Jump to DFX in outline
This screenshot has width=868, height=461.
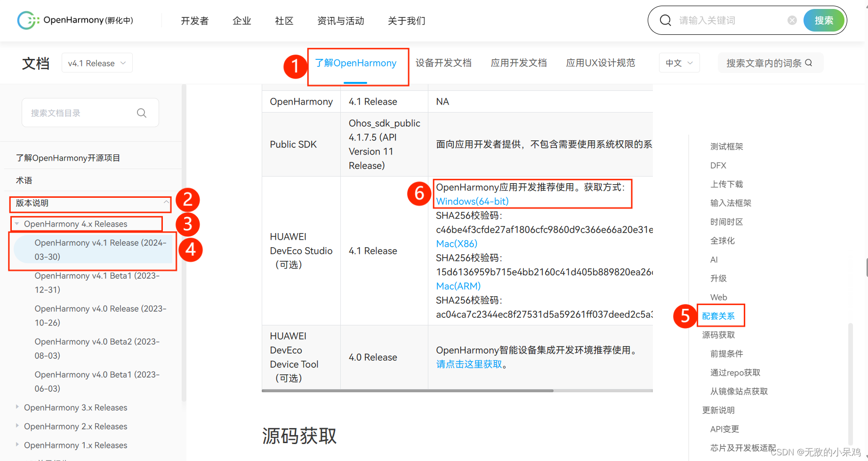(718, 165)
